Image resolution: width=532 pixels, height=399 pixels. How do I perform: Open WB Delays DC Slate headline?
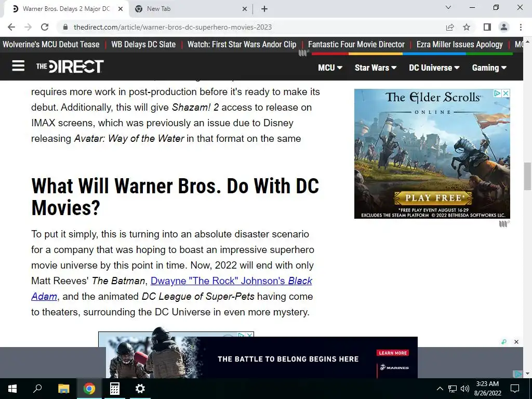click(x=143, y=45)
